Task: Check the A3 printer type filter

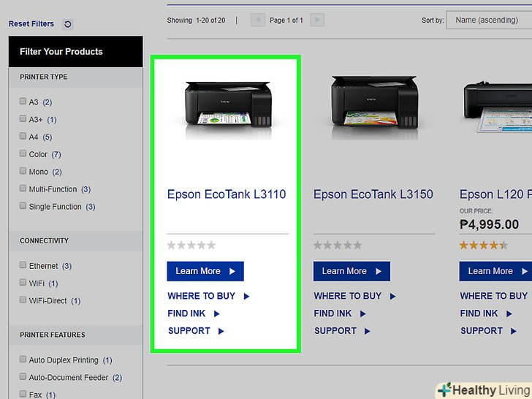Action: [23, 101]
